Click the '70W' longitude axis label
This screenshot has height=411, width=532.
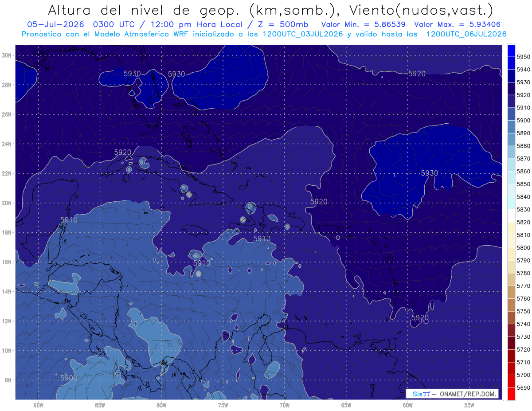point(285,405)
